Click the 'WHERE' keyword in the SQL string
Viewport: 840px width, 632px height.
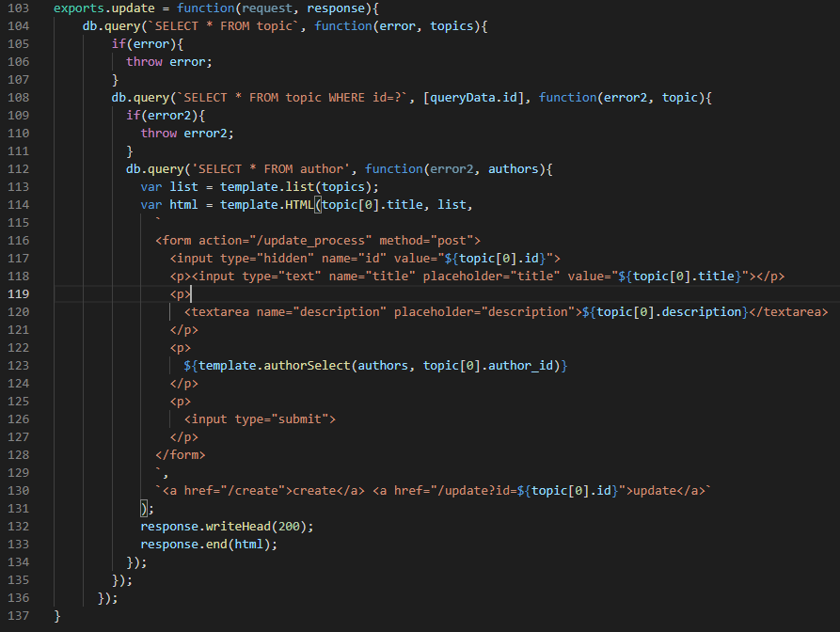click(346, 98)
